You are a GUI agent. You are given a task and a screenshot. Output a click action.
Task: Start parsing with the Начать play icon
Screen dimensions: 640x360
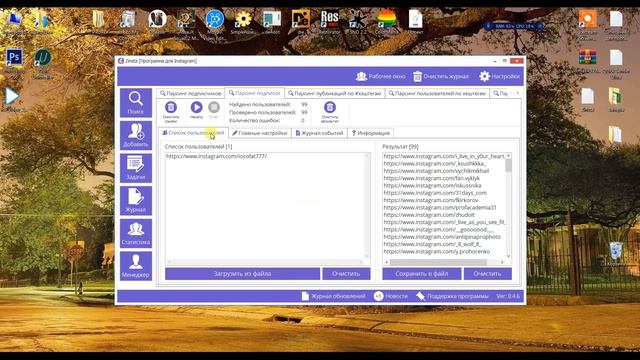(x=196, y=108)
